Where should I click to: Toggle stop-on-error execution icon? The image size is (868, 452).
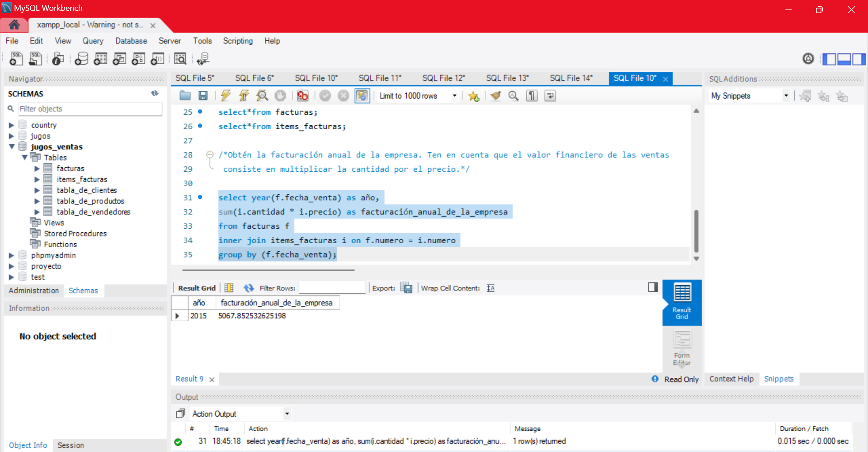coord(303,96)
